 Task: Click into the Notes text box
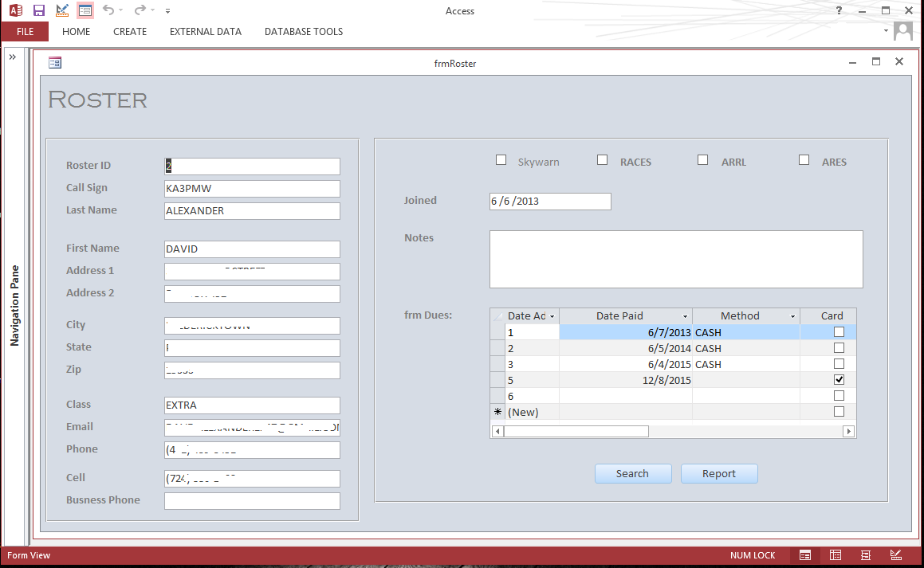coord(675,259)
